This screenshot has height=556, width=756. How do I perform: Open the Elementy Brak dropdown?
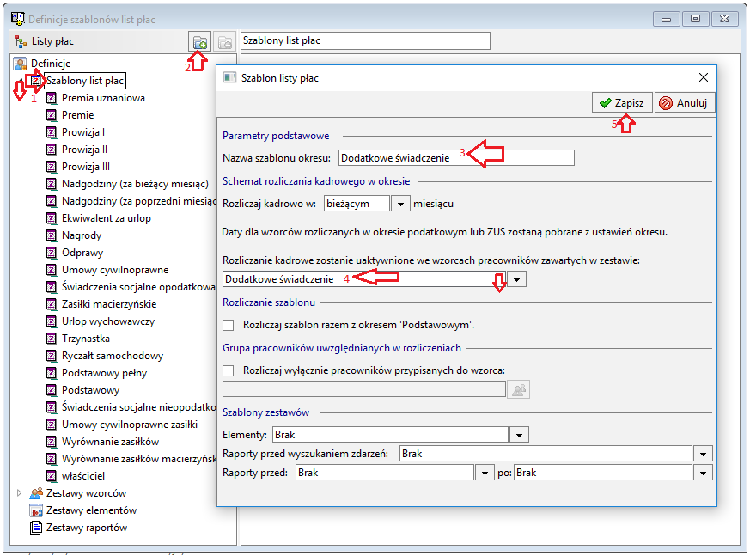tap(519, 435)
